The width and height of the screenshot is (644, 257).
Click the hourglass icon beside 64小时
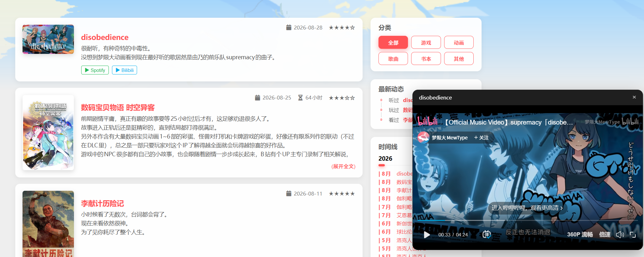(x=300, y=98)
